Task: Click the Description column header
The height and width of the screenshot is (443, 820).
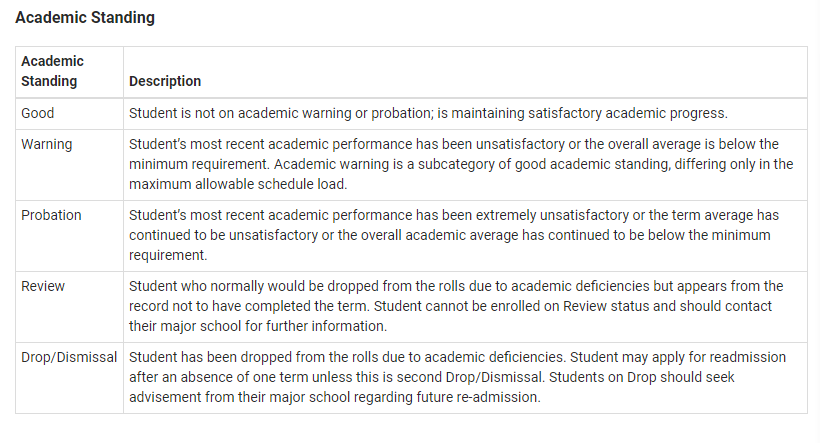Action: click(165, 81)
